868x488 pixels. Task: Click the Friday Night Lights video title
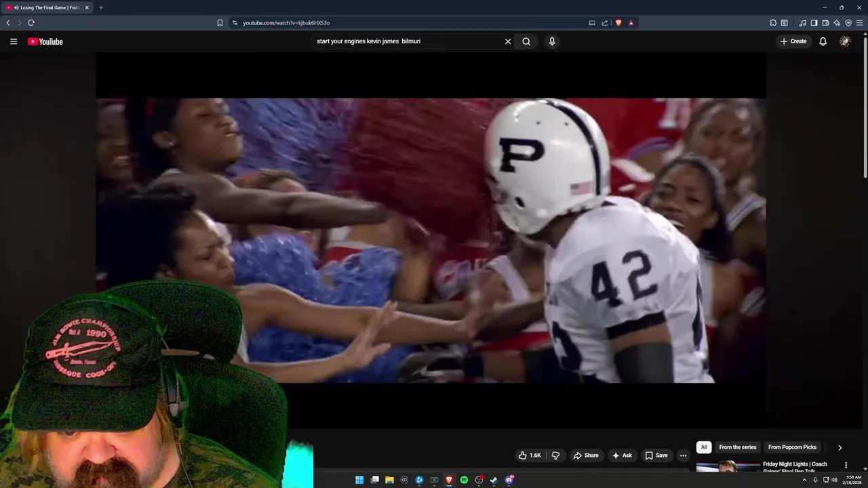point(795,467)
